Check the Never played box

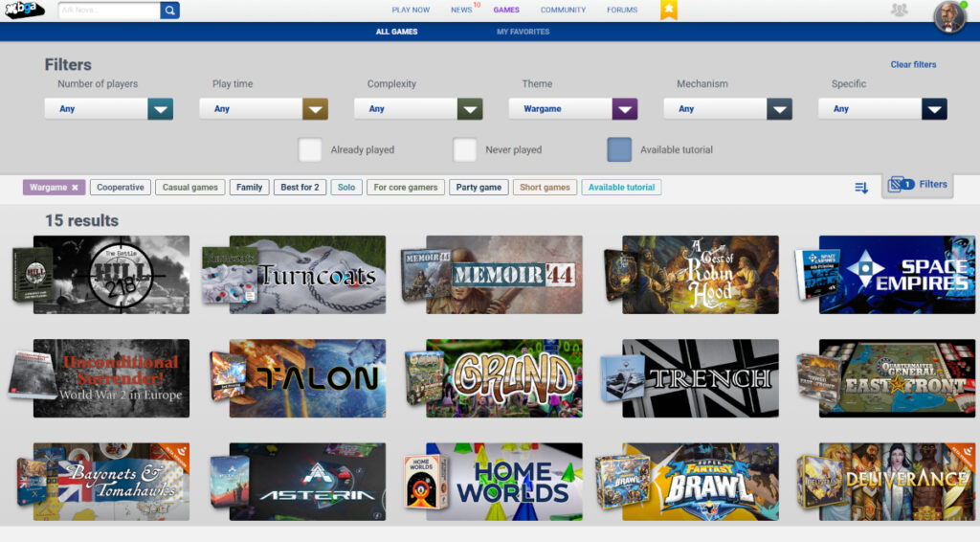pyautogui.click(x=465, y=150)
